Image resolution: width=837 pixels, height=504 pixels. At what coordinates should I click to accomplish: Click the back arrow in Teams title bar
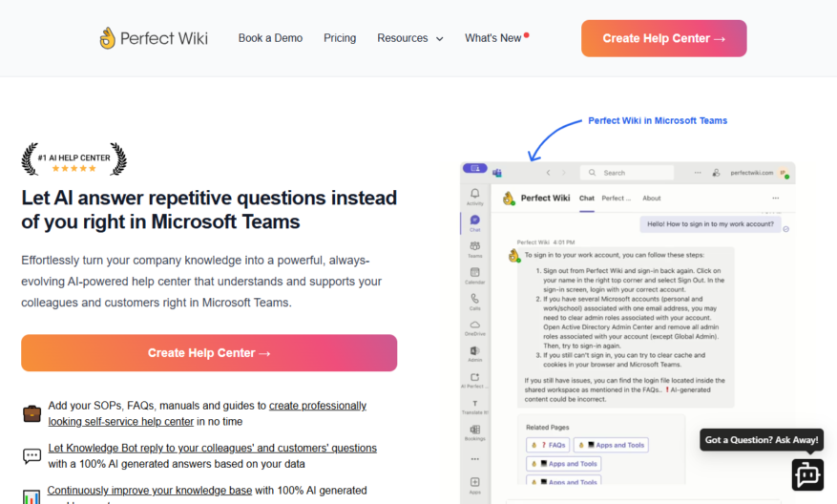pyautogui.click(x=548, y=173)
